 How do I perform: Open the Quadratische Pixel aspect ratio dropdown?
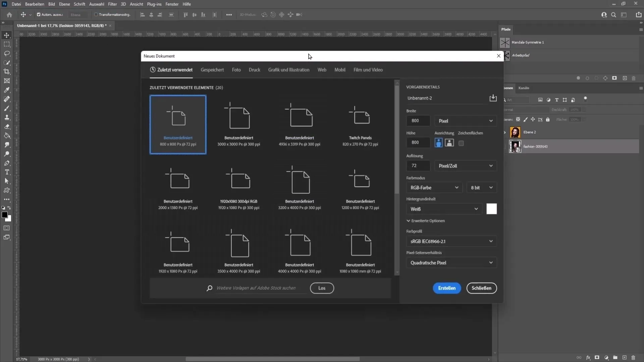click(x=451, y=263)
